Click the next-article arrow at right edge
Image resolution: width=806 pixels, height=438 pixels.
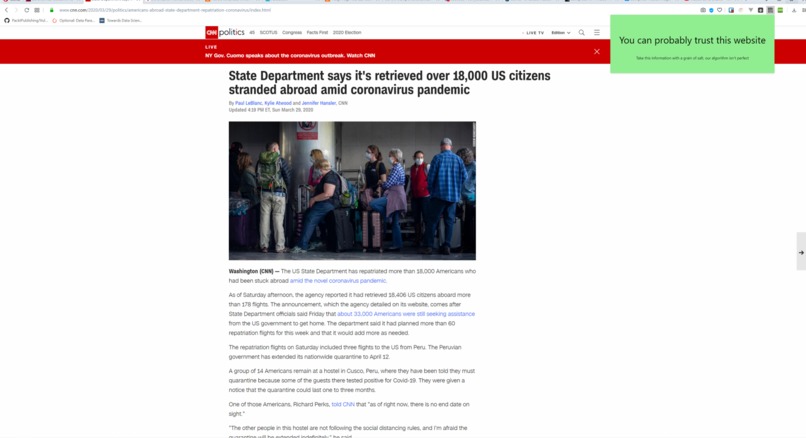pos(801,252)
